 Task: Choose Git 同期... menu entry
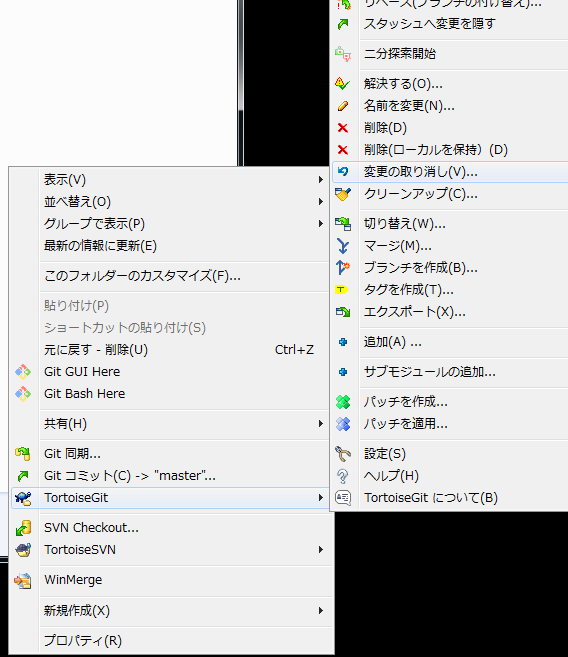coord(170,454)
